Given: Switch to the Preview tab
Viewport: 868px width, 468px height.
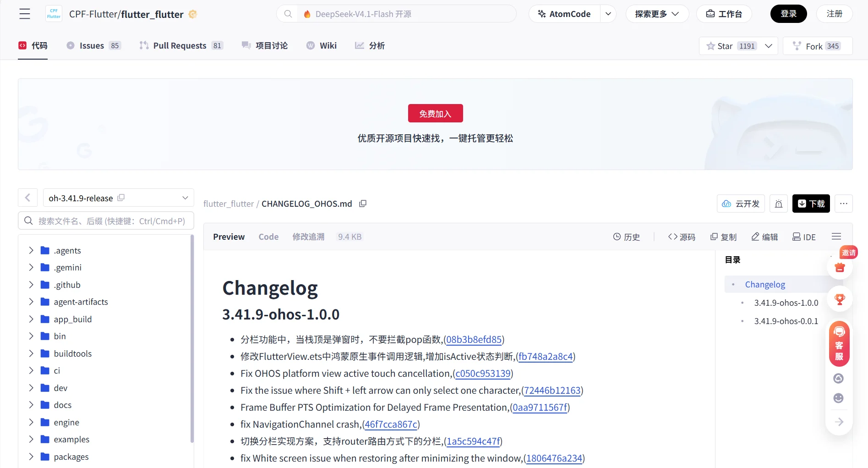Looking at the screenshot, I should coord(229,237).
